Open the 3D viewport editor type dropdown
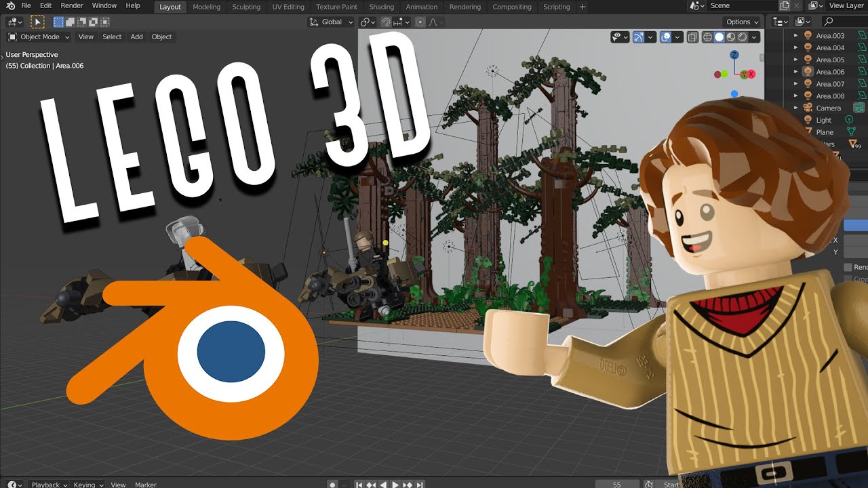This screenshot has height=488, width=868. coord(15,22)
